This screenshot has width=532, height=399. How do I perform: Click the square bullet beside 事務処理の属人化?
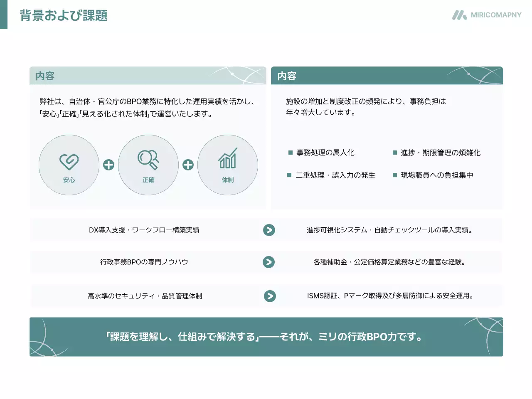click(x=290, y=153)
